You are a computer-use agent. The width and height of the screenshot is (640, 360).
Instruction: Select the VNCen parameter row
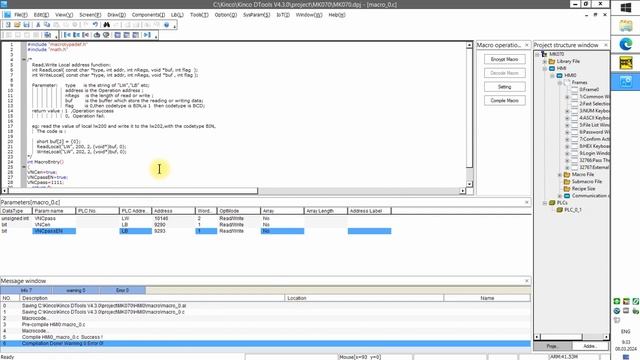coord(196,224)
